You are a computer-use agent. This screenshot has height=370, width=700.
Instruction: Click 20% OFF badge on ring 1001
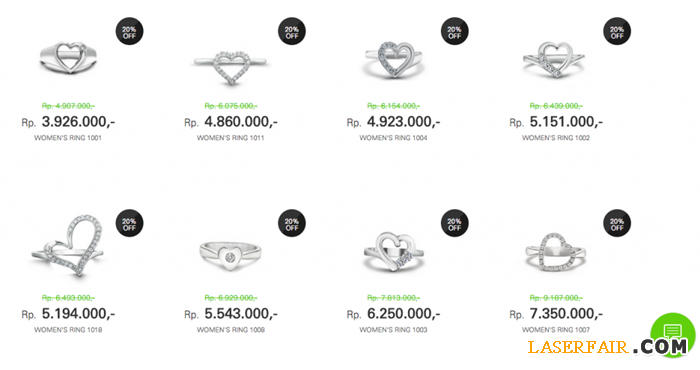(x=129, y=31)
